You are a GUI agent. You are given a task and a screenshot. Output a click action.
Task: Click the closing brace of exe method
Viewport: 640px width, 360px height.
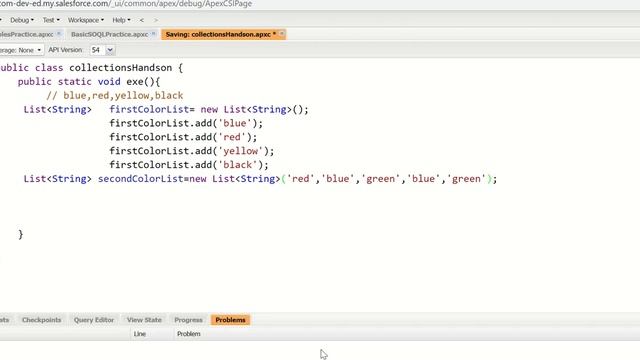click(x=21, y=234)
